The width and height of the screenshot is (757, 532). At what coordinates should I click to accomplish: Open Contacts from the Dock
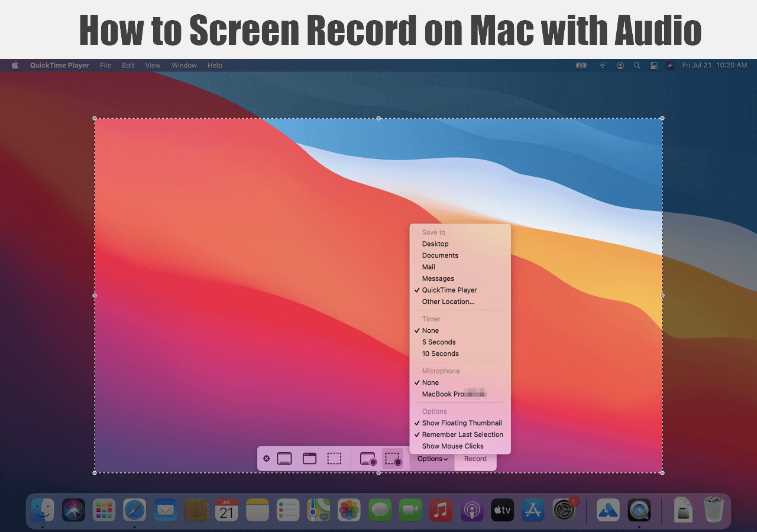tap(196, 510)
